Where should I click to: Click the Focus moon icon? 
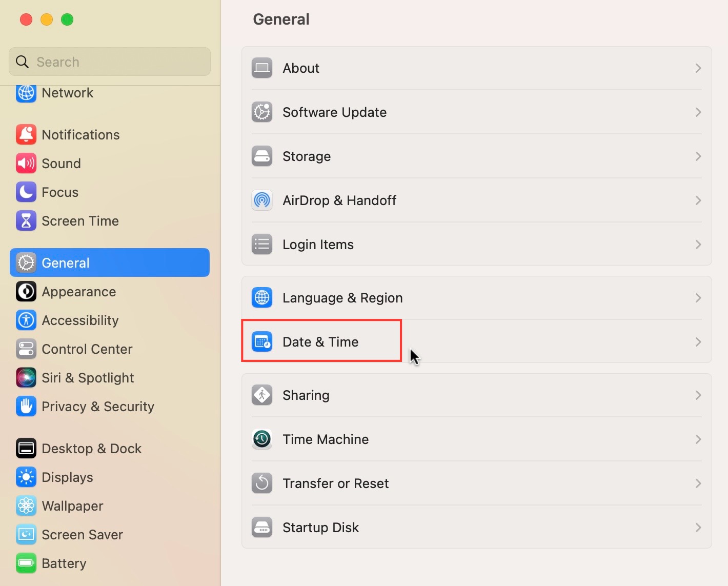tap(26, 192)
